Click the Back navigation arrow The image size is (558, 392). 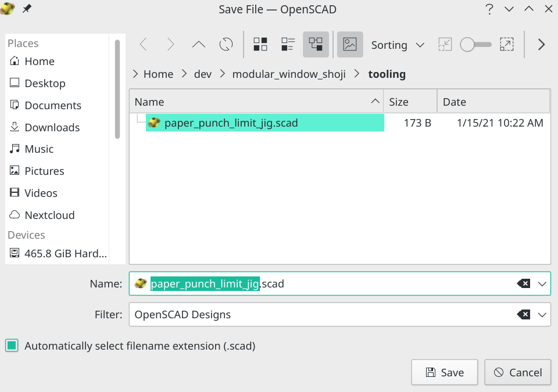(144, 44)
